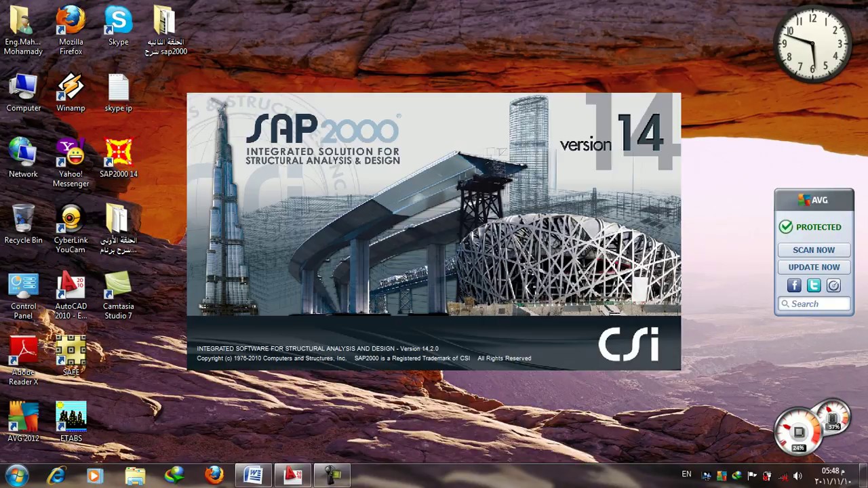Select the Network desktop icon
This screenshot has width=868, height=488.
coord(23,158)
